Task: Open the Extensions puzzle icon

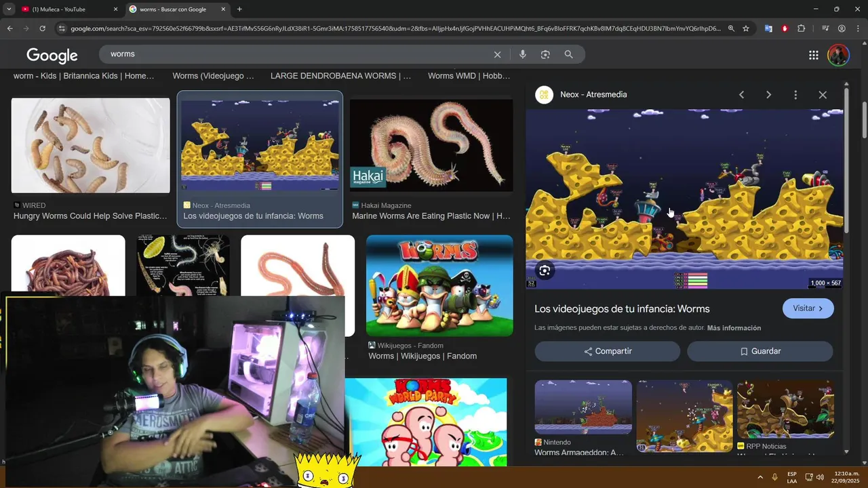Action: (802, 28)
